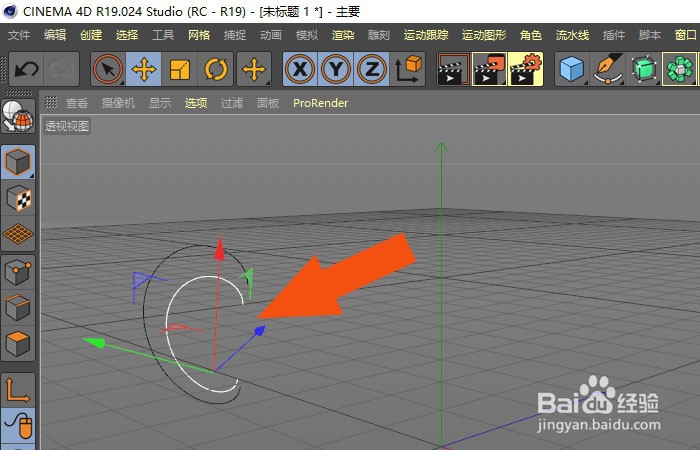The width and height of the screenshot is (700, 450).
Task: Open the 创建 menu
Action: 91,35
